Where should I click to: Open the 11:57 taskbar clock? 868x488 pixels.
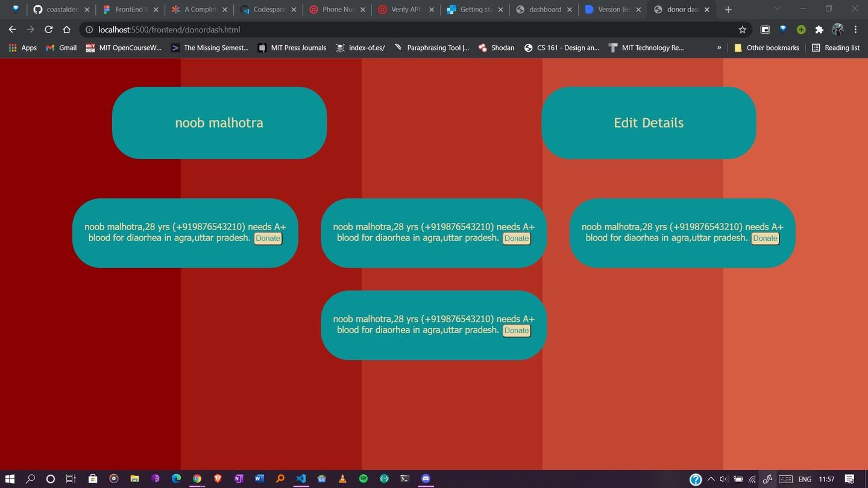point(826,480)
